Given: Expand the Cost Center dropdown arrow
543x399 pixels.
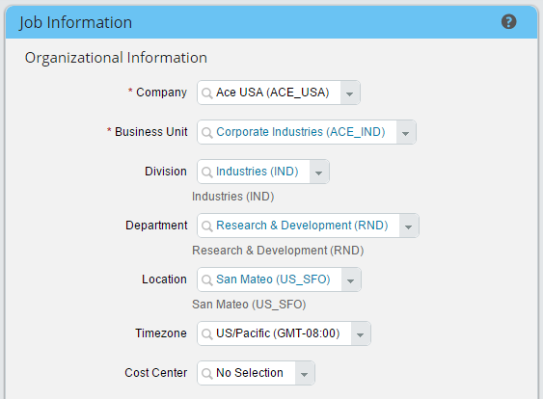Looking at the screenshot, I should 304,373.
